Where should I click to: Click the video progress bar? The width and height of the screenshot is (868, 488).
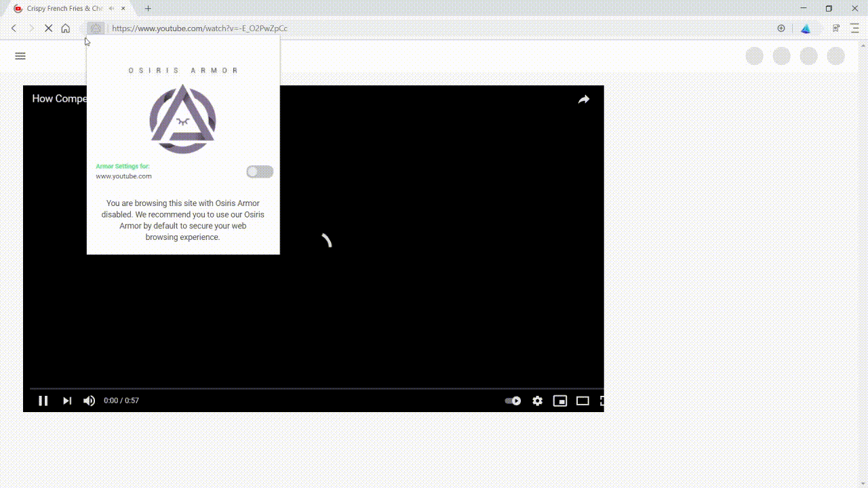(x=316, y=388)
